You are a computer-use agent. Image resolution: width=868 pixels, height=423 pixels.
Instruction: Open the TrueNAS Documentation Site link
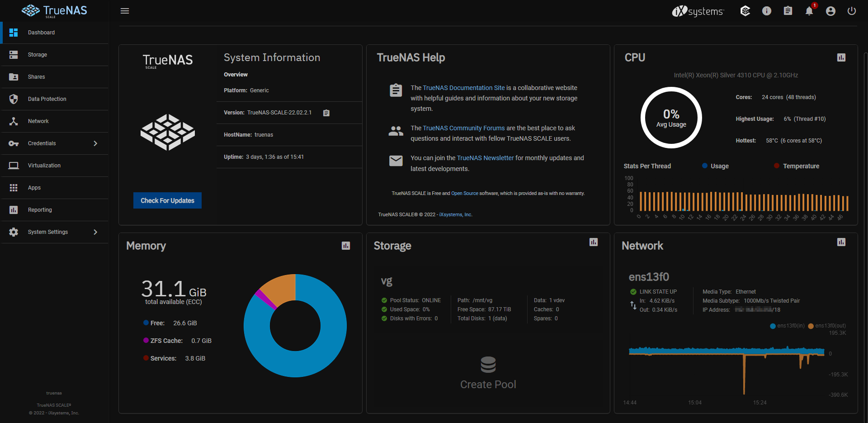463,88
